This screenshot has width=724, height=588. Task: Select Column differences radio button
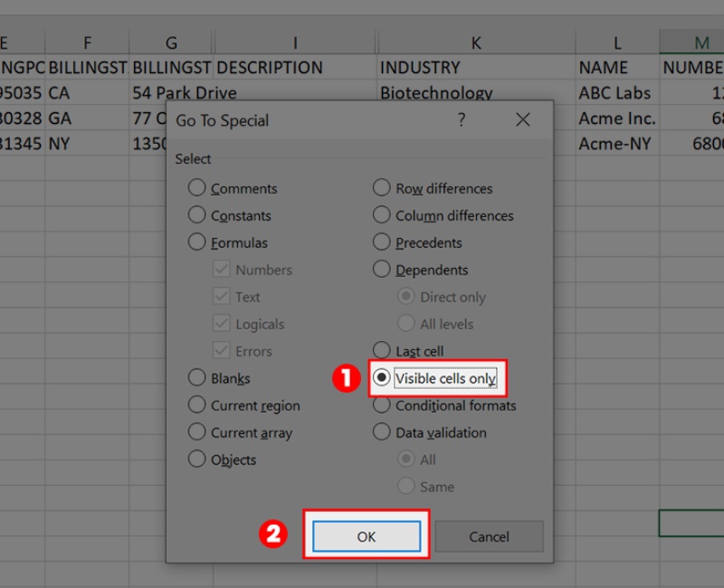[x=382, y=215]
